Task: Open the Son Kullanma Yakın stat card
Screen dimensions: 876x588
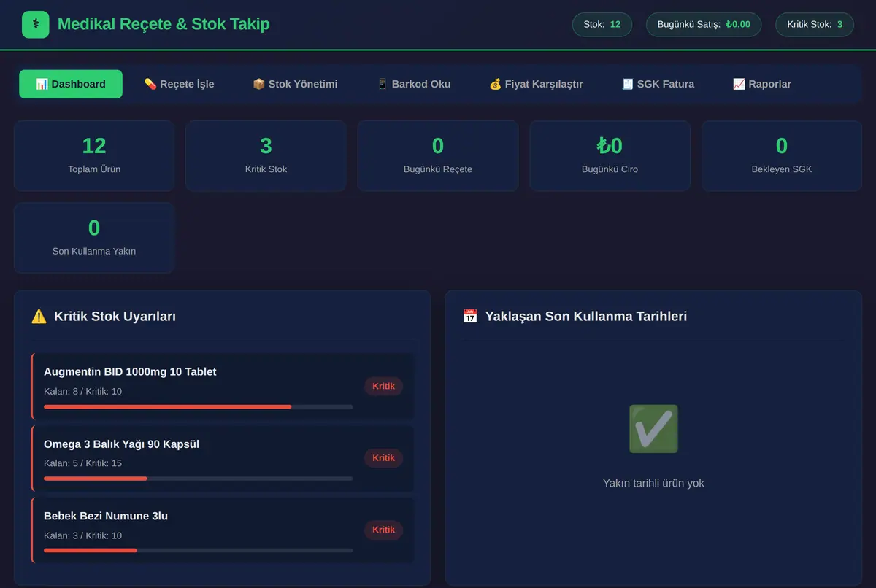Action: point(94,238)
